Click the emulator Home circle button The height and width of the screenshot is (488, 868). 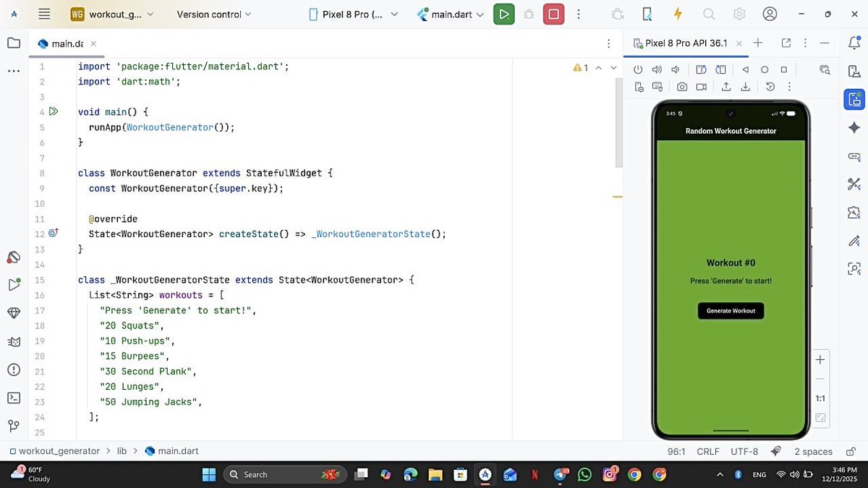point(765,69)
